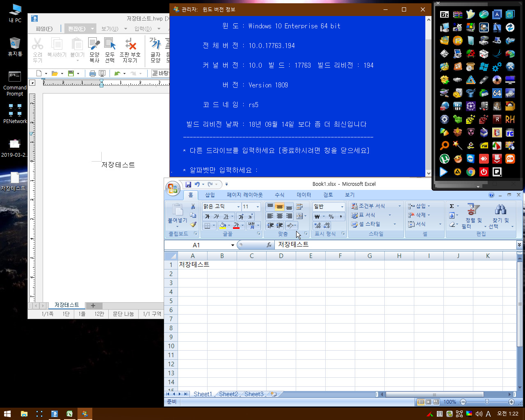525x420 pixels.
Task: Click Hangul print preview monitor icon
Action: coord(102,73)
